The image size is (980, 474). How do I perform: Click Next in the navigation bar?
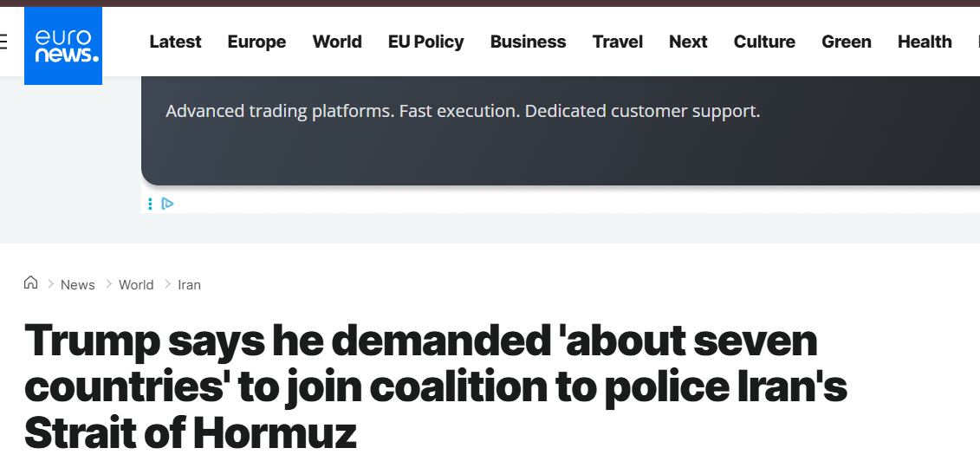[688, 42]
